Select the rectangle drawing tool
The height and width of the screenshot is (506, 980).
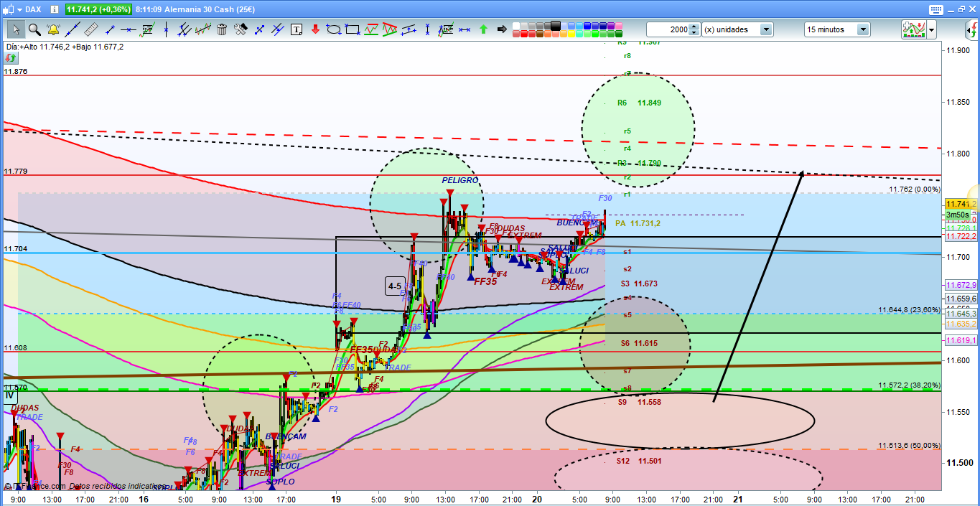pos(353,29)
